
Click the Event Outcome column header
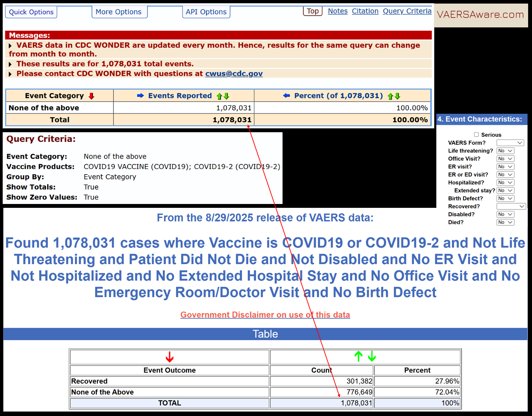170,370
